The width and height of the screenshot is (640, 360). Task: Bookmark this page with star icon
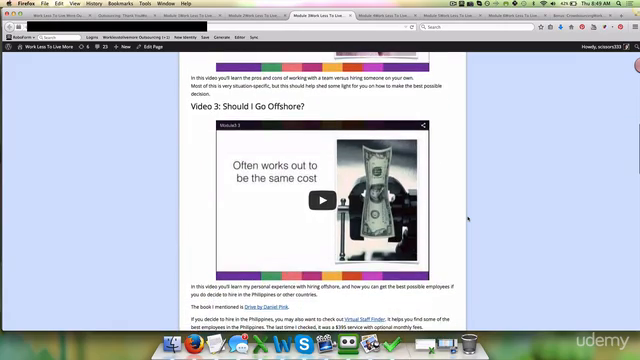click(x=541, y=27)
